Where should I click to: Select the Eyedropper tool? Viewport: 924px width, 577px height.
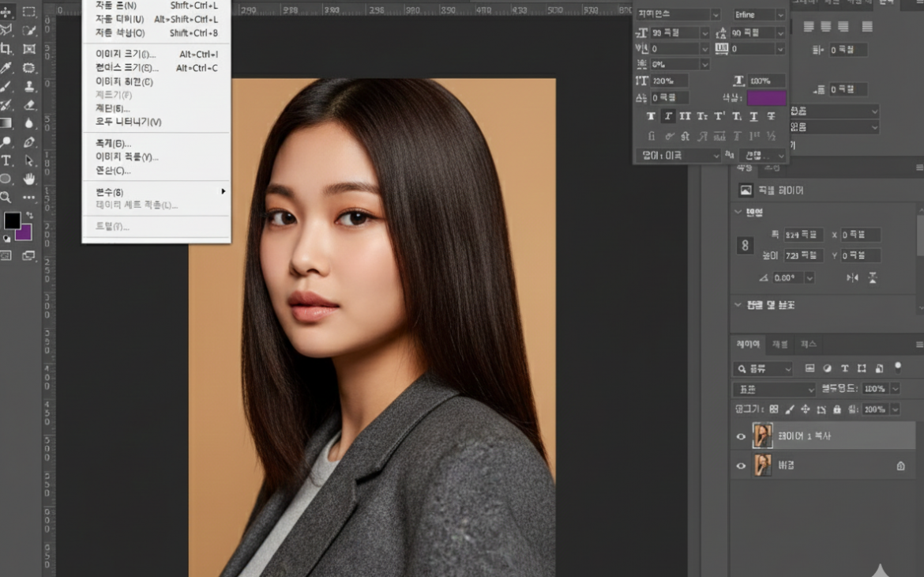[6, 68]
